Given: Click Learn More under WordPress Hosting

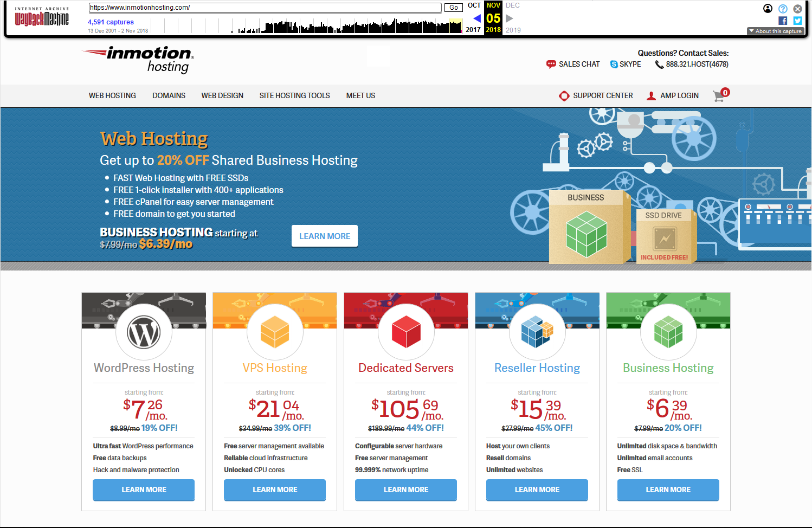Looking at the screenshot, I should 144,490.
